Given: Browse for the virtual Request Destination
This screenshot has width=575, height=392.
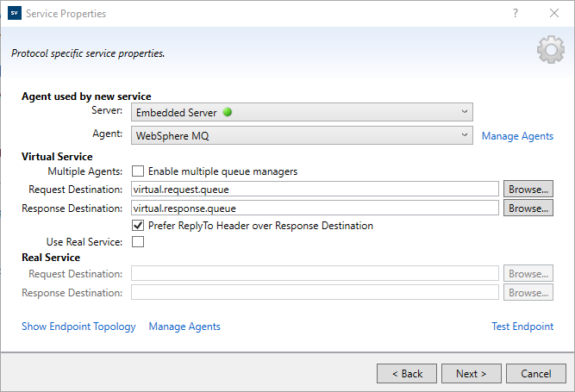Looking at the screenshot, I should (528, 189).
